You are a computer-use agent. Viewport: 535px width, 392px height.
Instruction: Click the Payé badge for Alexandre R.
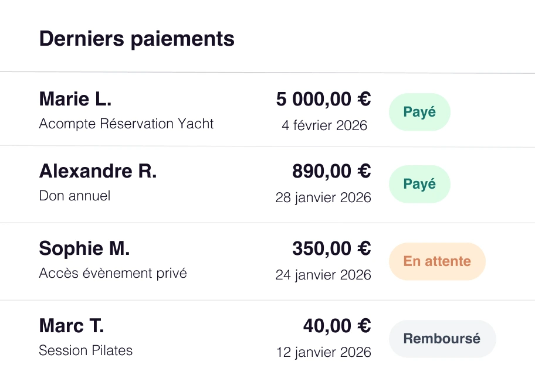pyautogui.click(x=419, y=184)
